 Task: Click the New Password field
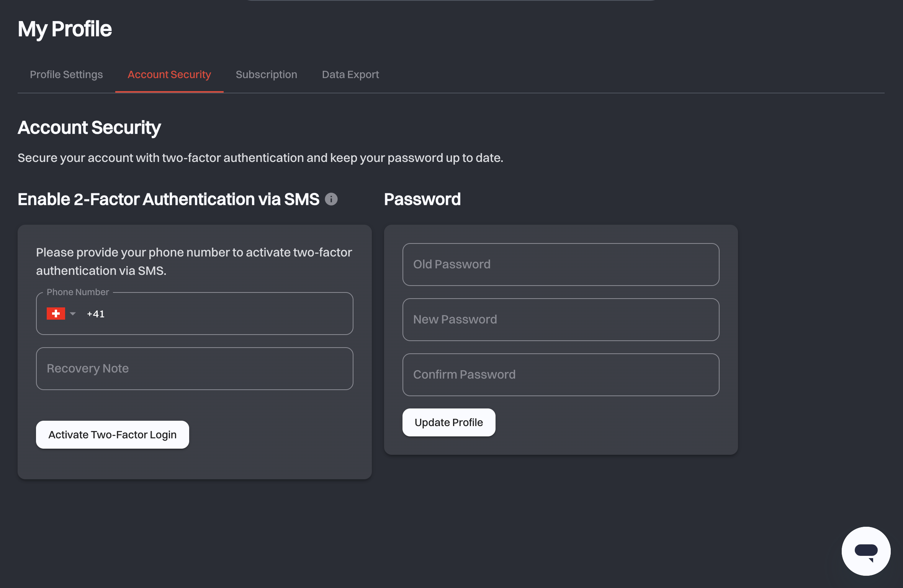561,320
